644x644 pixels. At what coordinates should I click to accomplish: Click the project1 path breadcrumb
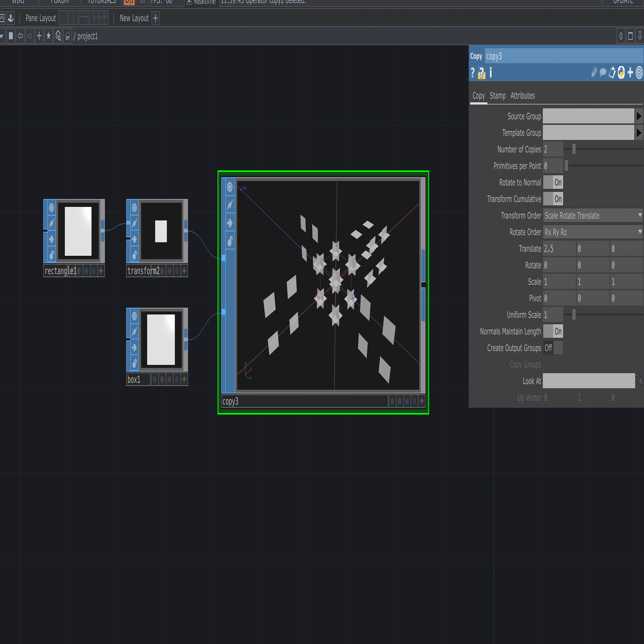[x=87, y=36]
